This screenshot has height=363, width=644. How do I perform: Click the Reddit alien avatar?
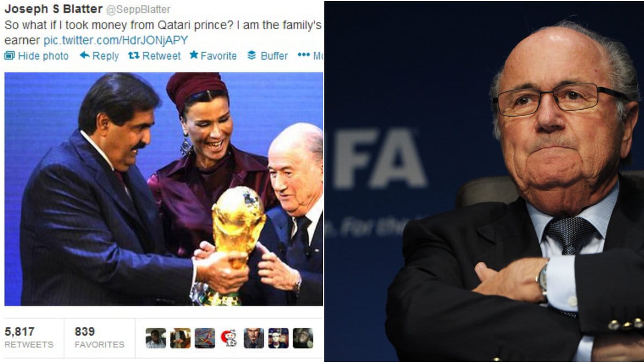point(229,338)
